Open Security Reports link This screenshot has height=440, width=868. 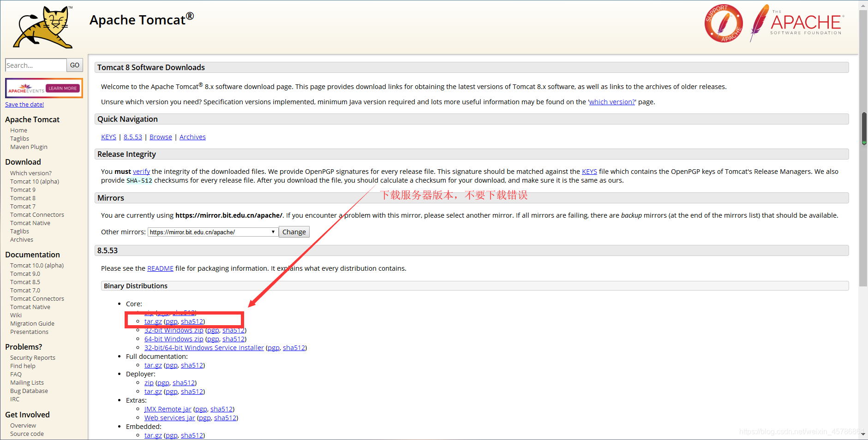(33, 358)
